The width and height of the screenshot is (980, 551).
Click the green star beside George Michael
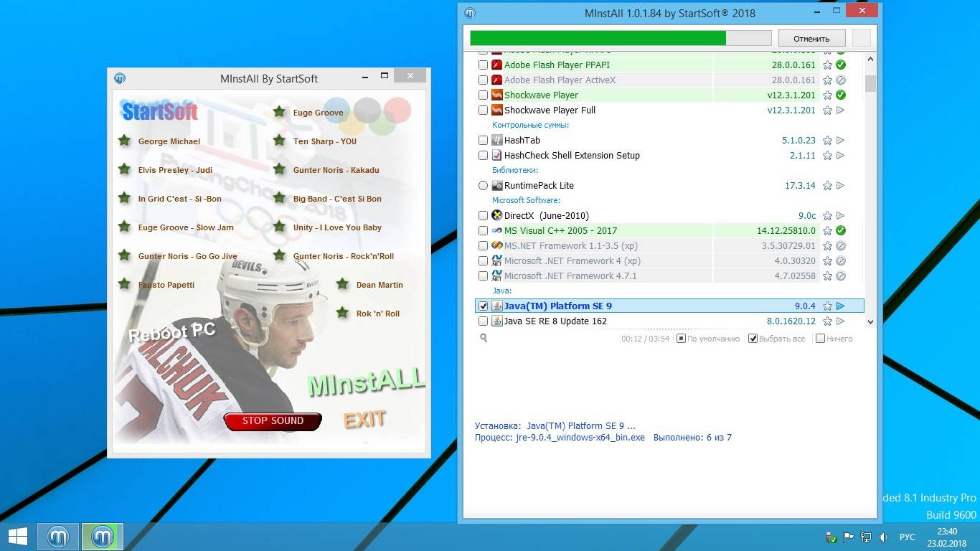[x=124, y=141]
